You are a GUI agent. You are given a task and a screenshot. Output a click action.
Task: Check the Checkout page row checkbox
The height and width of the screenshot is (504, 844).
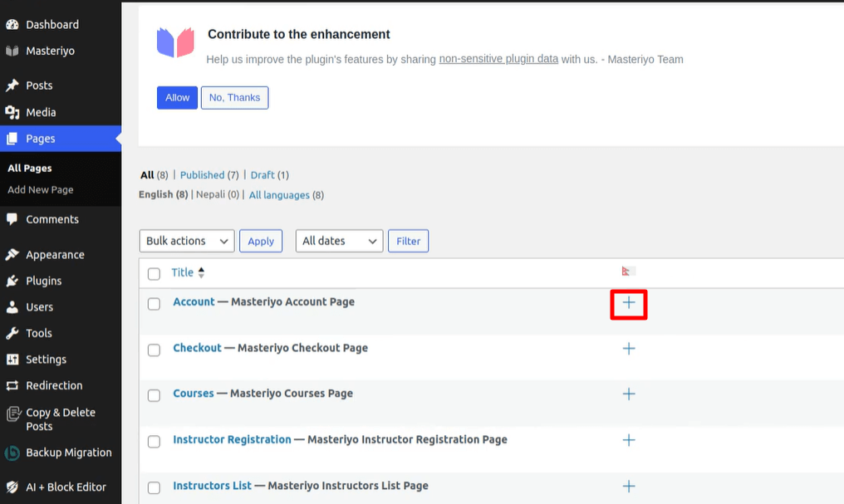(154, 350)
